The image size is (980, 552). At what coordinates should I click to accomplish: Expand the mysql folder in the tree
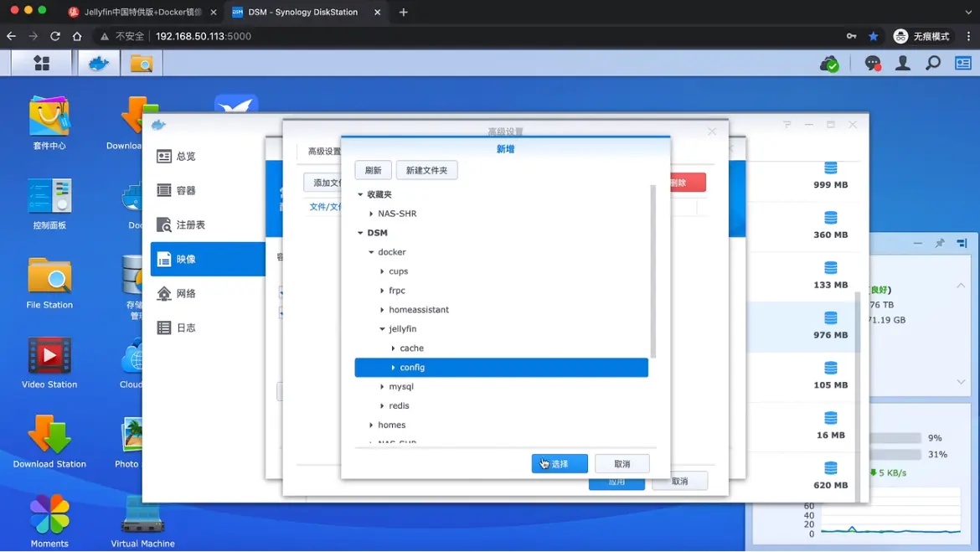(383, 387)
